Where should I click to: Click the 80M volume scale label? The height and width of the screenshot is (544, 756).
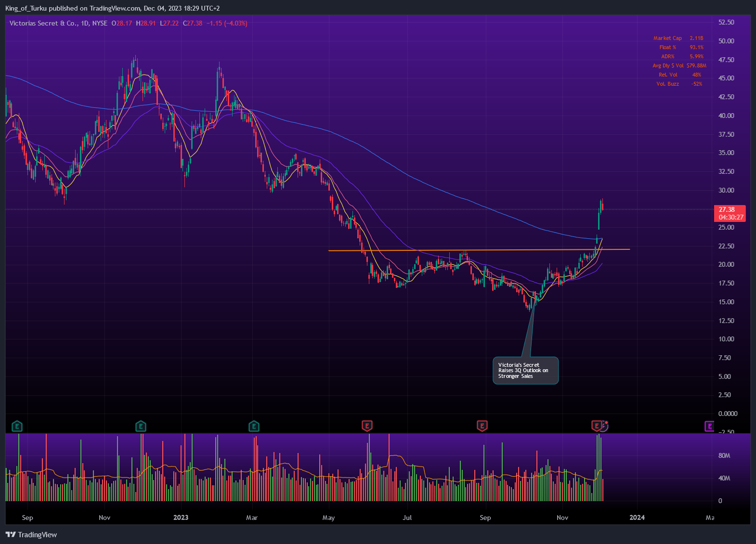(724, 455)
